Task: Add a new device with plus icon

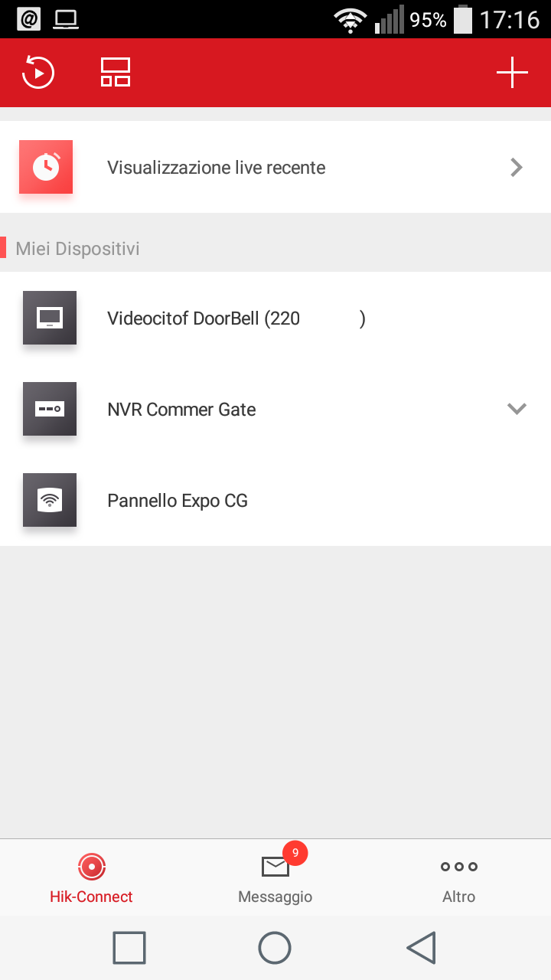Action: click(512, 73)
